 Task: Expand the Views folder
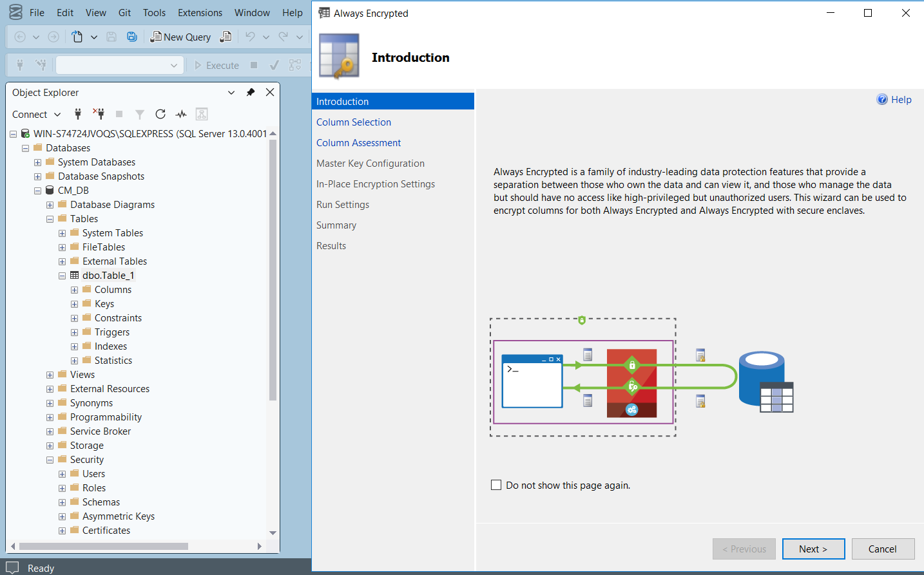(50, 375)
